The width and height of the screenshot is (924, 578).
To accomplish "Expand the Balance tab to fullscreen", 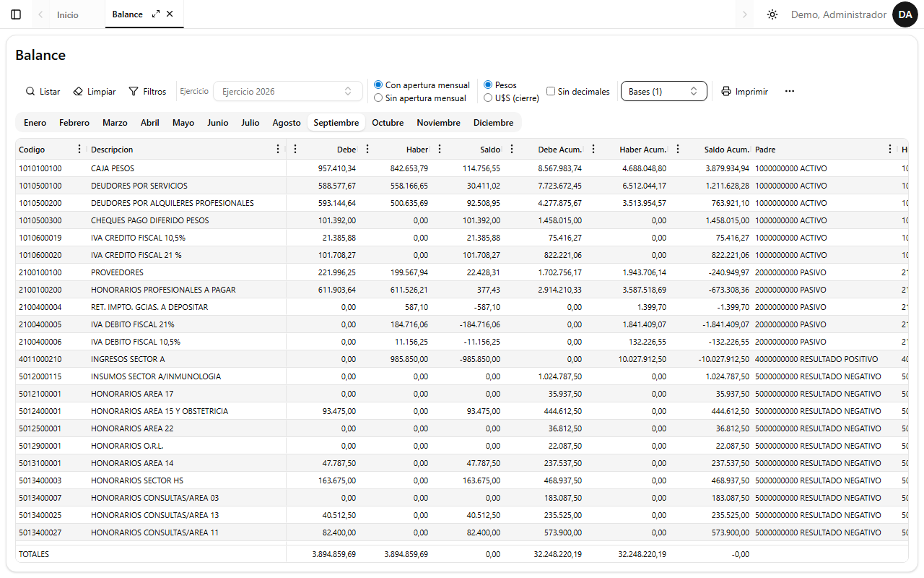I will coord(156,14).
